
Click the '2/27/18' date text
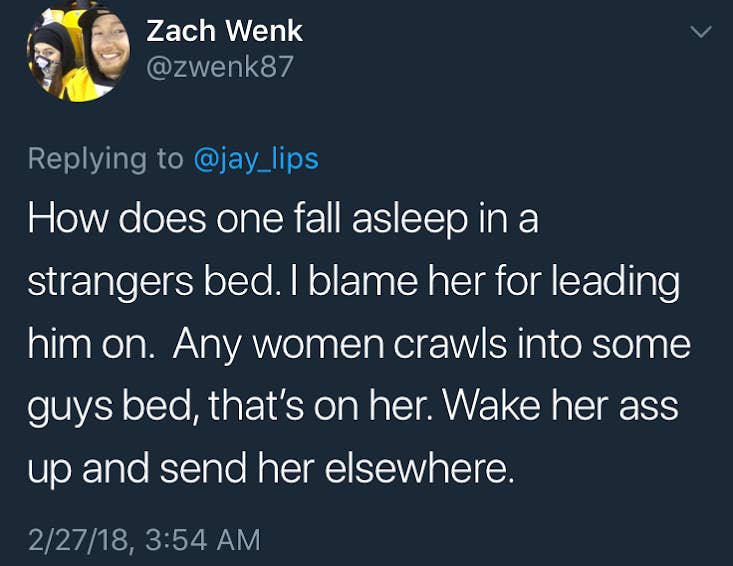(80, 540)
